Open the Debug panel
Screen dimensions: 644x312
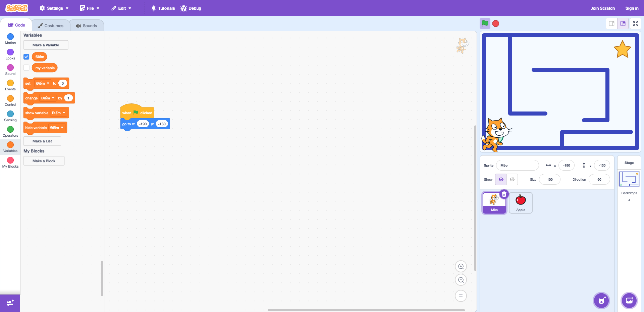tap(191, 8)
